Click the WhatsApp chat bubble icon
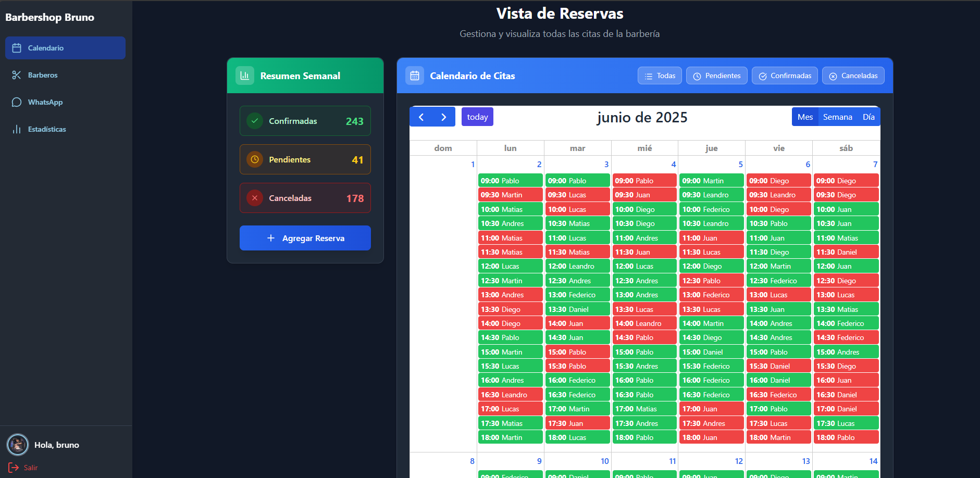 17,102
